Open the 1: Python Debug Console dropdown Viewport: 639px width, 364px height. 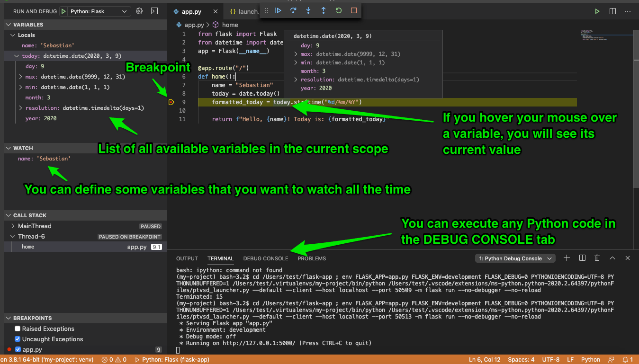click(515, 258)
